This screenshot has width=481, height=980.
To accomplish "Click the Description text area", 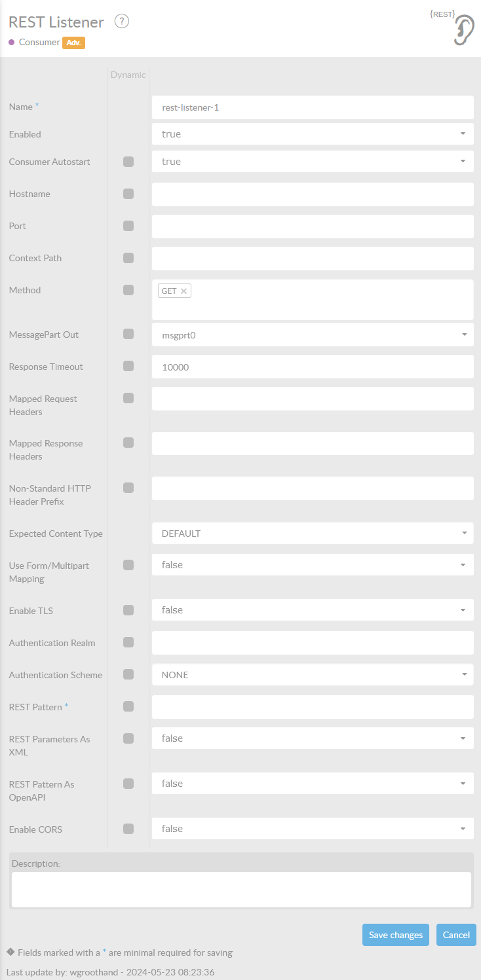I will pyautogui.click(x=241, y=889).
